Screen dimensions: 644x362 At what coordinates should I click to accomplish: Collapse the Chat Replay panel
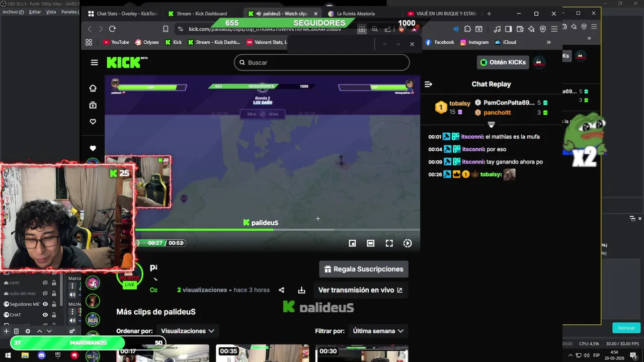click(x=429, y=84)
